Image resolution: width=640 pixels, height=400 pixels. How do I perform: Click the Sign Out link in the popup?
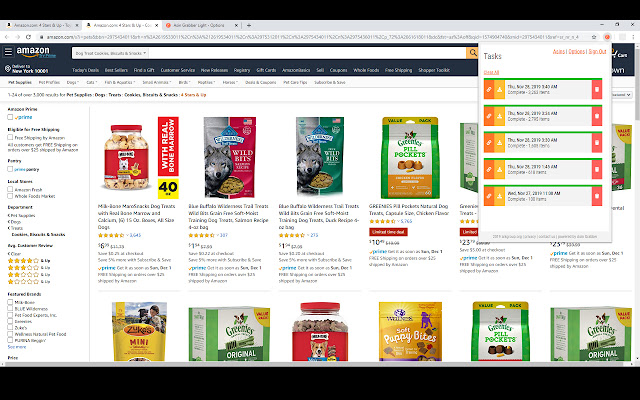point(597,51)
